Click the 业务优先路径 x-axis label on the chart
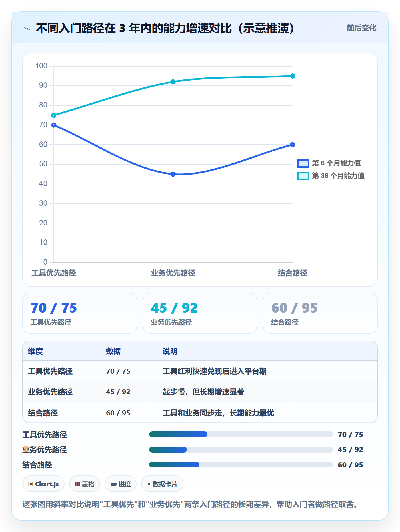 click(173, 273)
